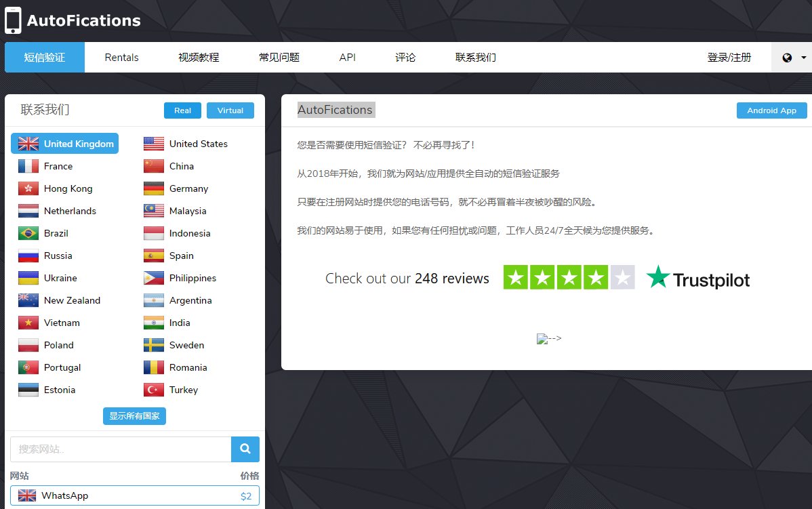Click the Trustpilot star logo

(x=658, y=277)
